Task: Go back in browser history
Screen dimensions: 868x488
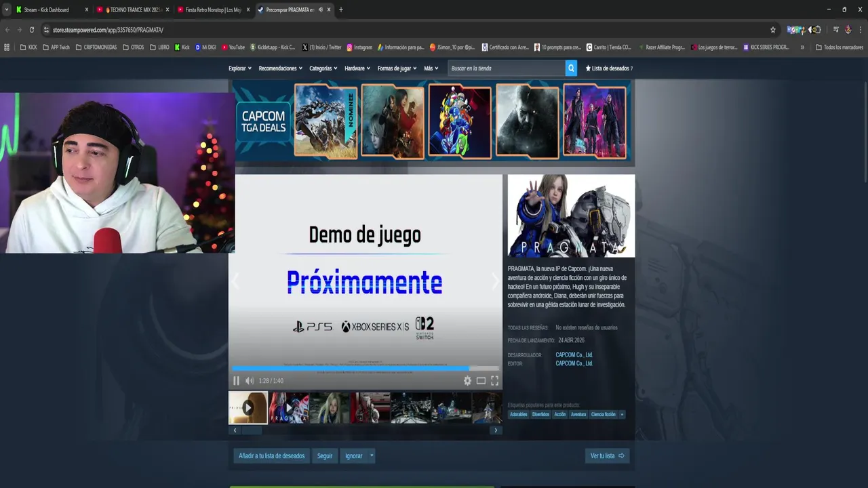Action: 7,30
